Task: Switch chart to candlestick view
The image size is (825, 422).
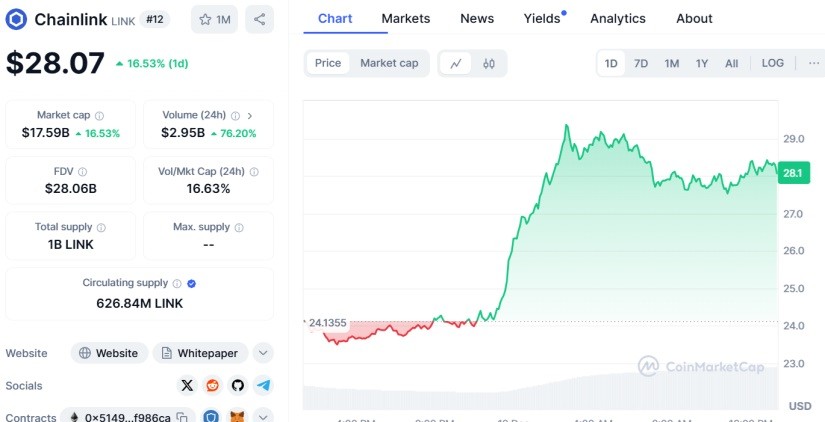Action: [489, 63]
